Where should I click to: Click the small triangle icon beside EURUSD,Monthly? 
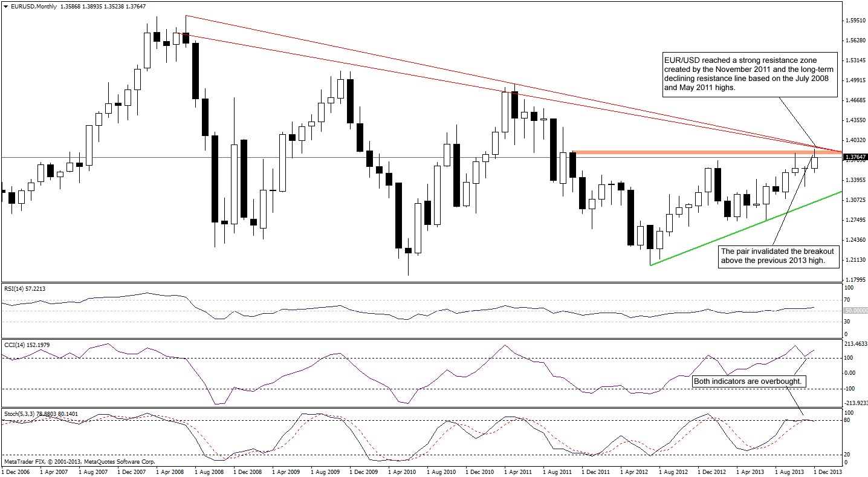[x=5, y=6]
